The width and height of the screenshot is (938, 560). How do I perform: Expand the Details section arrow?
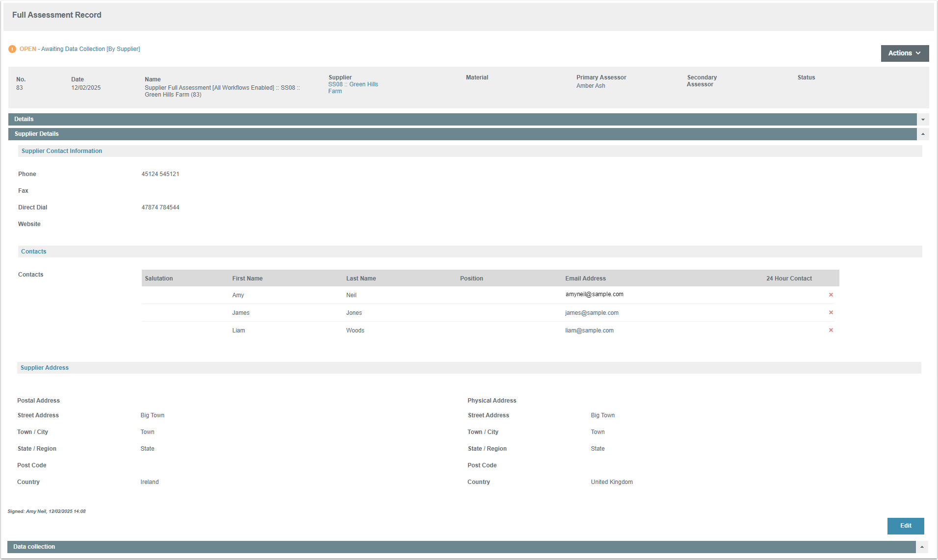(923, 120)
